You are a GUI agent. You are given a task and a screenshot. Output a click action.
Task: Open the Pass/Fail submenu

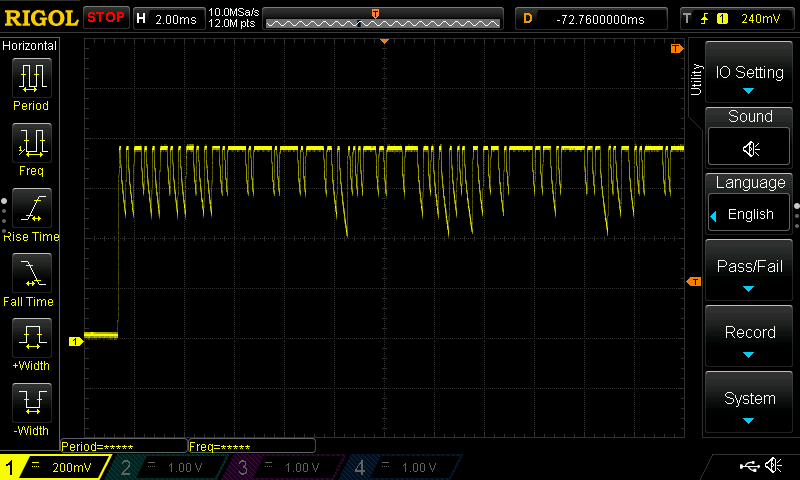click(x=748, y=271)
